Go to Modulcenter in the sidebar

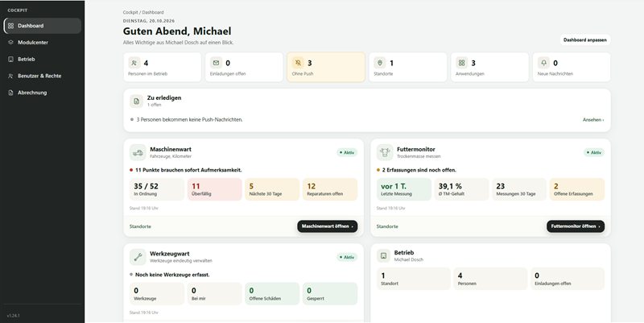[43, 43]
